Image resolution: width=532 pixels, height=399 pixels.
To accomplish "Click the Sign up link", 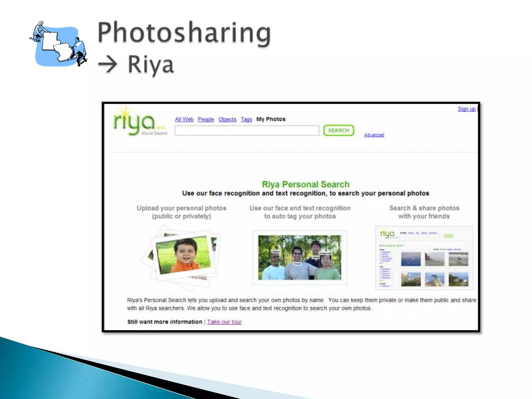I will [x=466, y=109].
